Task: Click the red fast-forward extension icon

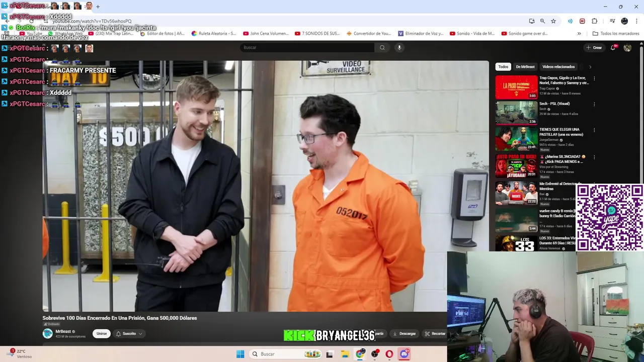Action: (x=582, y=21)
